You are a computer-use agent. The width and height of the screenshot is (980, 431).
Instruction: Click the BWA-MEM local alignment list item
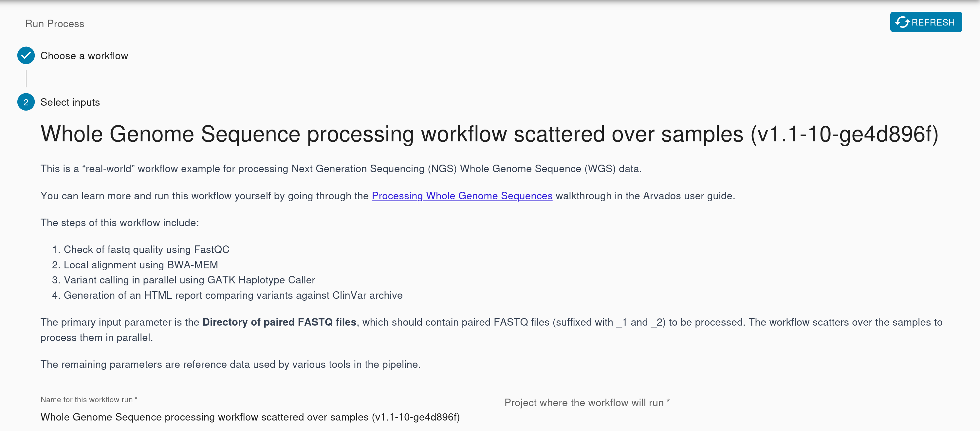pos(141,264)
